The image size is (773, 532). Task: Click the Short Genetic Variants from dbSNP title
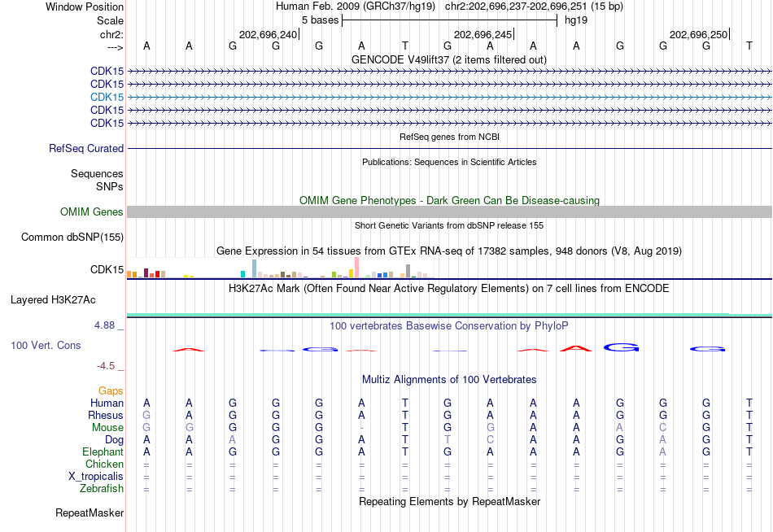click(x=449, y=225)
